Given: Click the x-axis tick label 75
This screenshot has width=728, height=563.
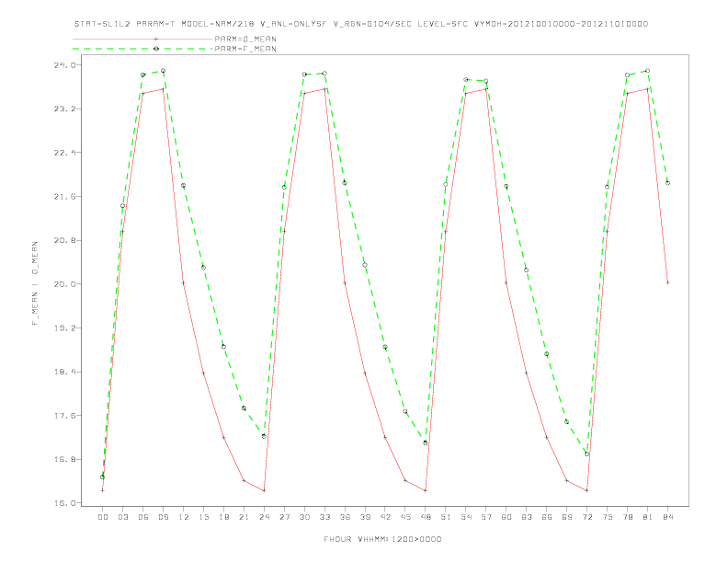Looking at the screenshot, I should [x=608, y=517].
